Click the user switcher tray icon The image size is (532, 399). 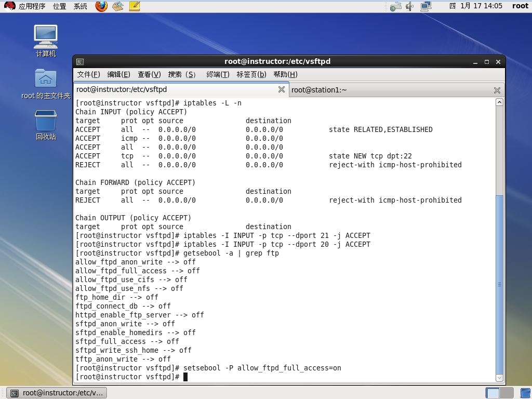pos(395,6)
